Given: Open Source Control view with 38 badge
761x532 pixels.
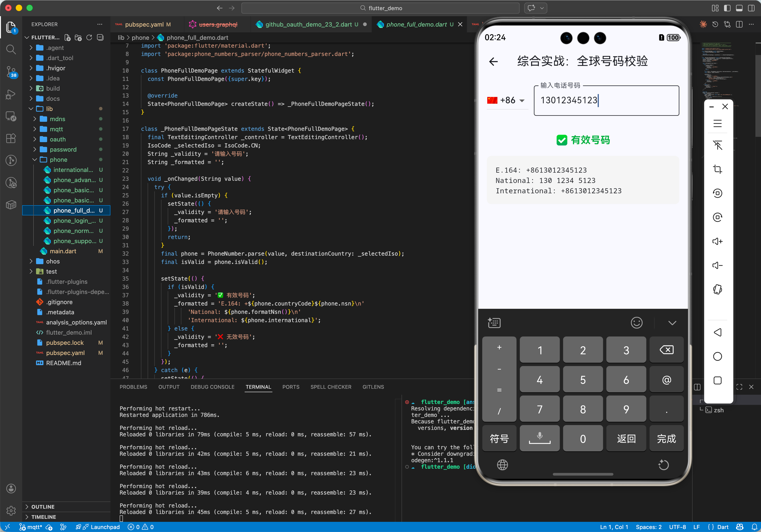Looking at the screenshot, I should tap(11, 71).
